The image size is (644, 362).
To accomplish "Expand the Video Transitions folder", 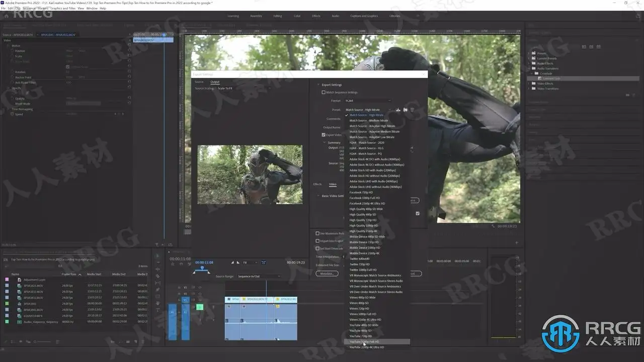I will (529, 88).
